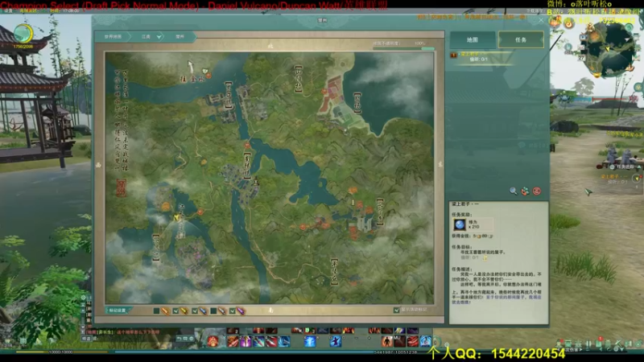The image size is (644, 362).
Task: Click the speech bubble chat control button
Action: pyautogui.click(x=185, y=339)
